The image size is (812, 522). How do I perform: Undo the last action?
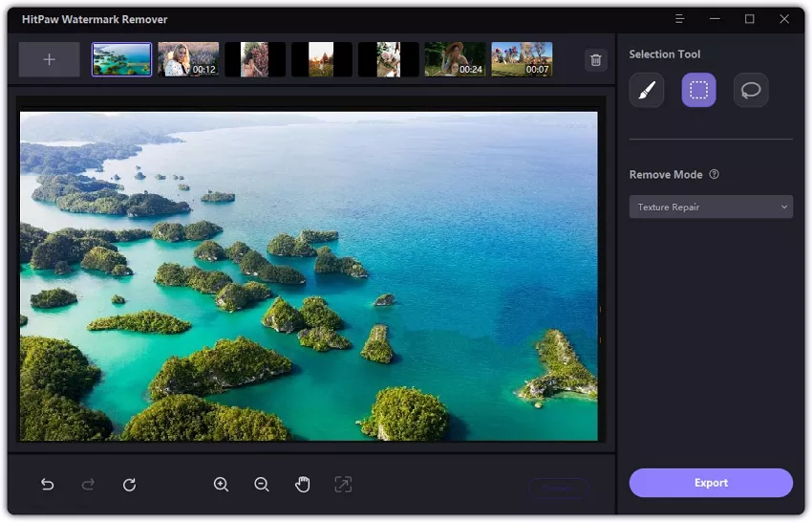point(47,484)
